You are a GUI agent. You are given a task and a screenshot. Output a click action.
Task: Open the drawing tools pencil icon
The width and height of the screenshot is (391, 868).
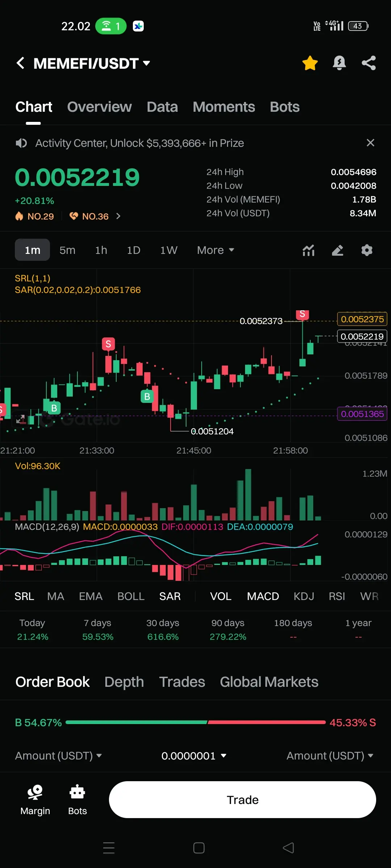click(x=337, y=250)
